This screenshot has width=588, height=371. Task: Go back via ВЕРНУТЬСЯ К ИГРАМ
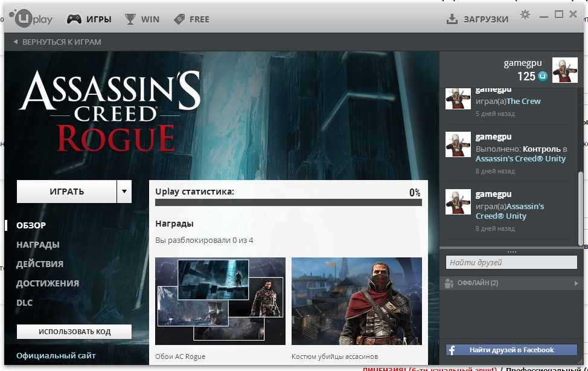point(57,42)
